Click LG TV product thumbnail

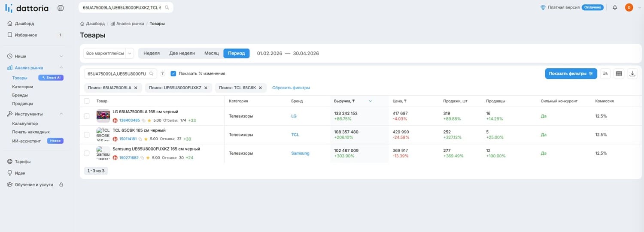[103, 116]
